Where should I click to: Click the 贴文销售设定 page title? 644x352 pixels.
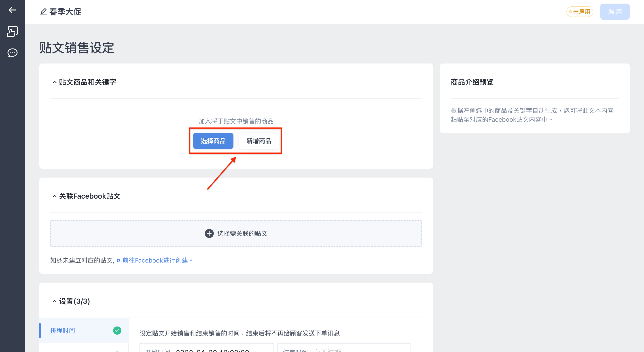tap(77, 48)
